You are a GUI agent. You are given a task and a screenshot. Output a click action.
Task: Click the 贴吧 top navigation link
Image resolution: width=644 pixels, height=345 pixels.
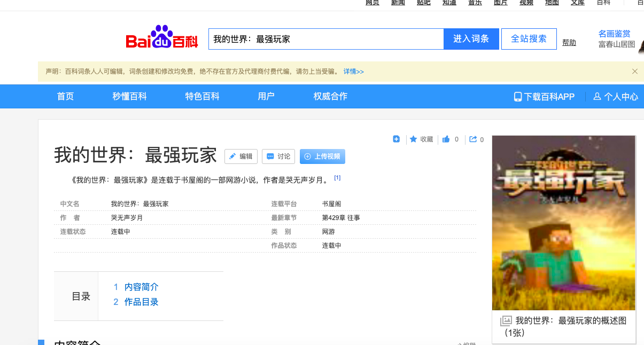pyautogui.click(x=424, y=3)
